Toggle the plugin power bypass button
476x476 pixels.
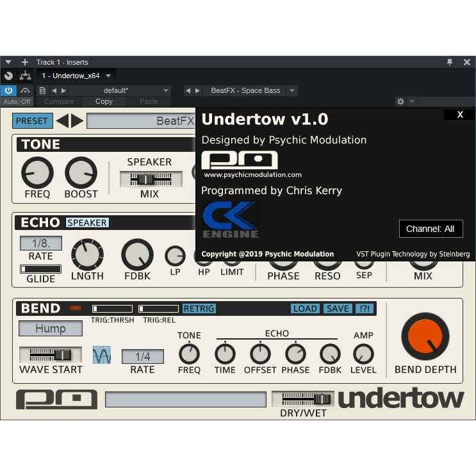point(8,90)
